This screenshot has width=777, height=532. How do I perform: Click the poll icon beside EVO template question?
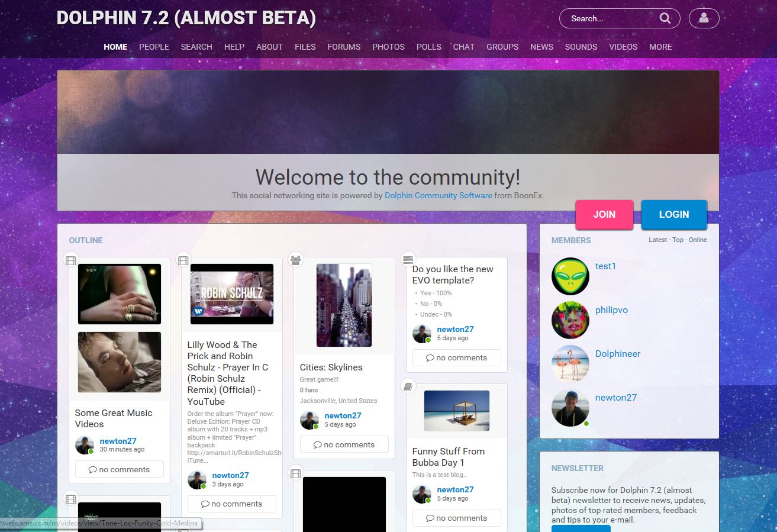pos(408,259)
